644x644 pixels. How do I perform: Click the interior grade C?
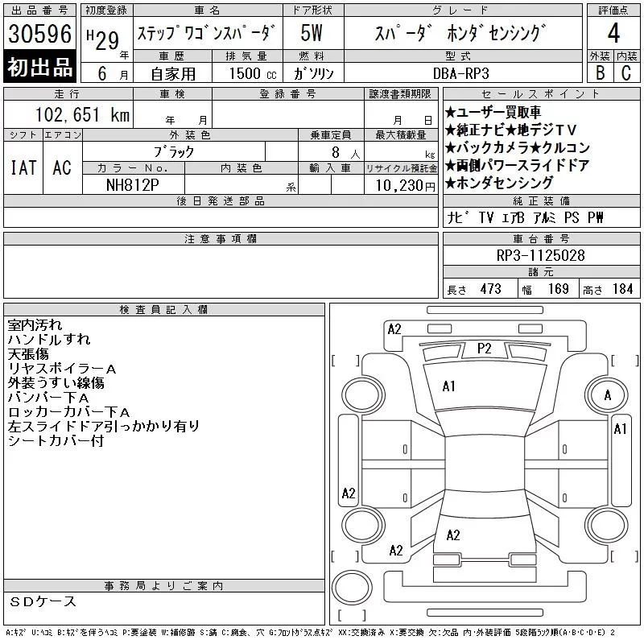(626, 73)
